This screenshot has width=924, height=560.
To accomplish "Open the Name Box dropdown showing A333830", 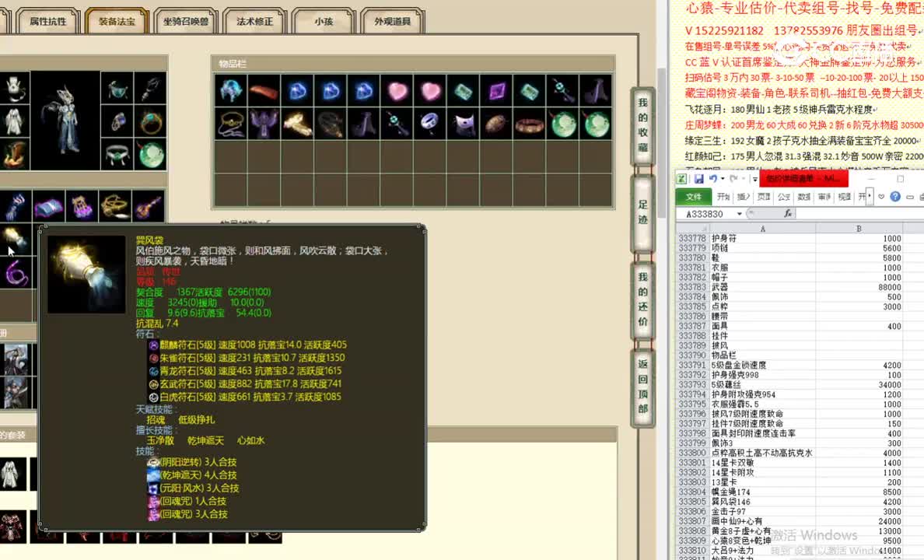I will (x=740, y=213).
